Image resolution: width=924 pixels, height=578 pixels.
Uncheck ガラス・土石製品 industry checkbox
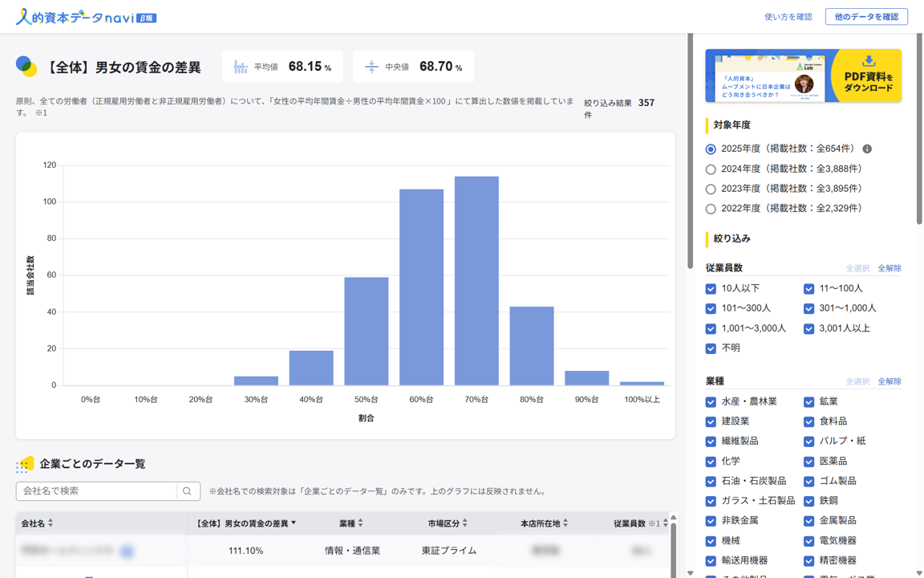click(x=711, y=501)
